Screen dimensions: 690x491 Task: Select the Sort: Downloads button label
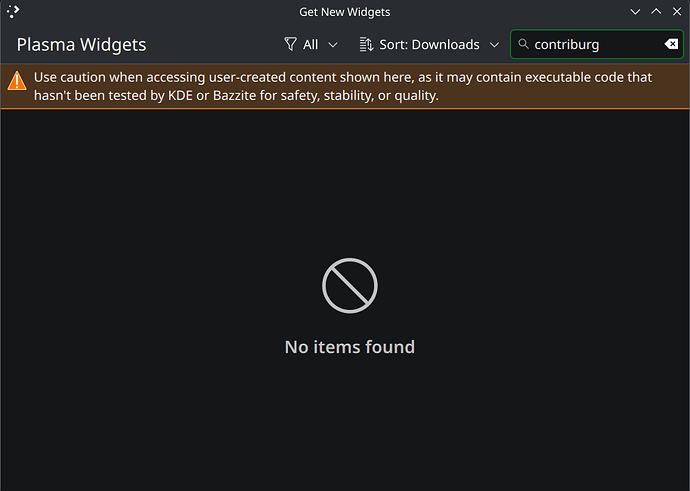(x=429, y=44)
